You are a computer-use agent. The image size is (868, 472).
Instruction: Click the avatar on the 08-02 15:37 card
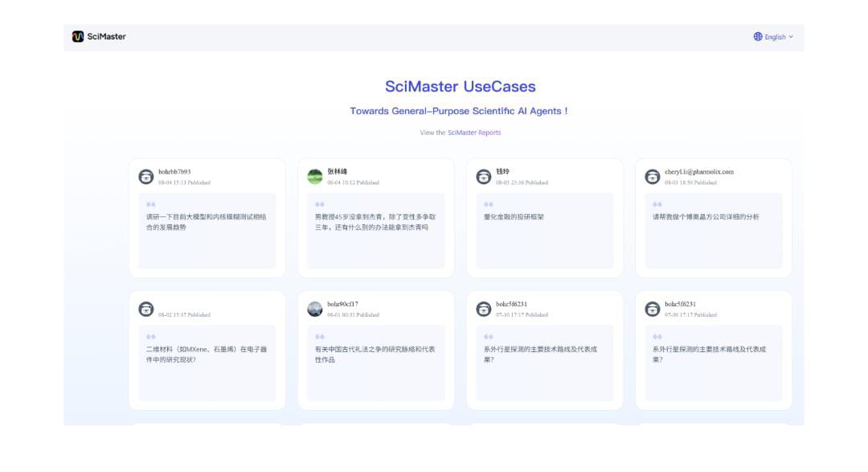click(146, 309)
